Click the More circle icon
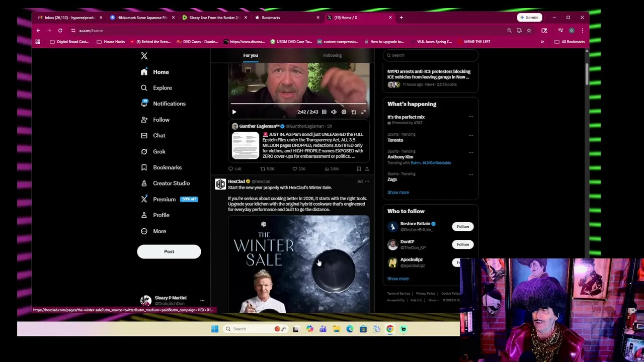This screenshot has width=644, height=362. tap(144, 231)
